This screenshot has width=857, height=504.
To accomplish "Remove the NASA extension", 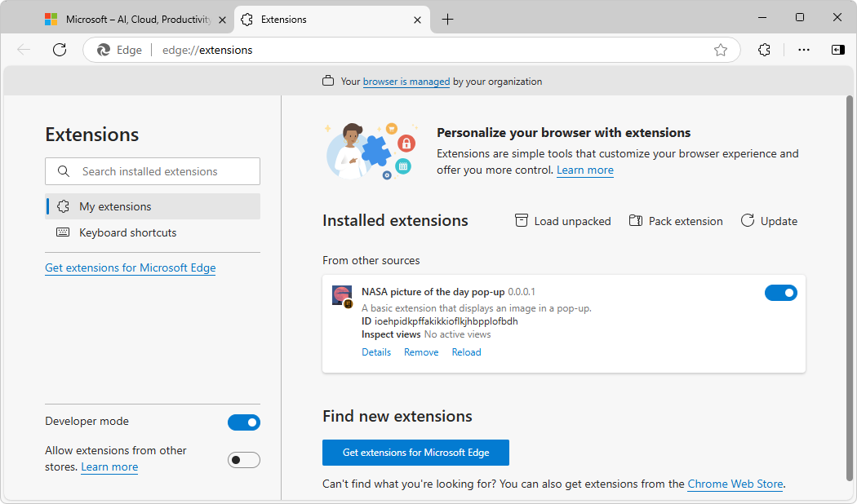I will (421, 352).
